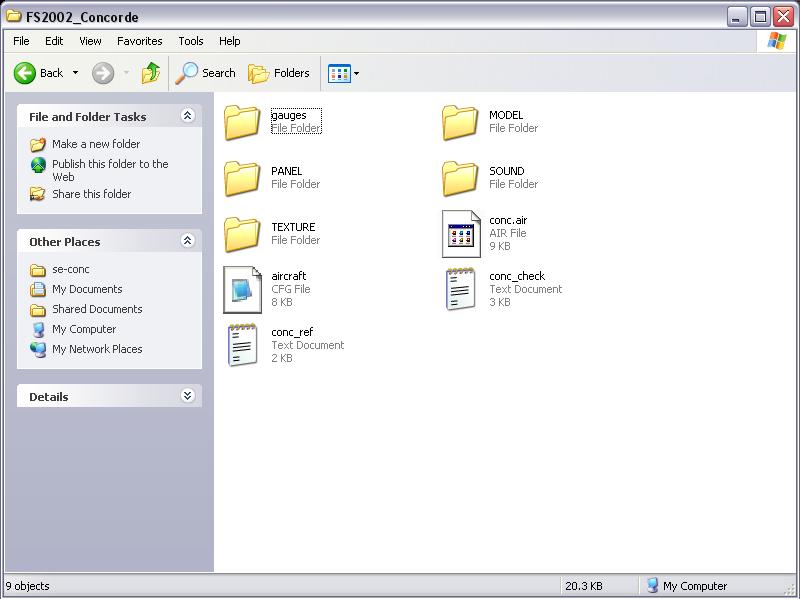Select the conc.air file icon
The width and height of the screenshot is (800, 599).
[x=461, y=234]
